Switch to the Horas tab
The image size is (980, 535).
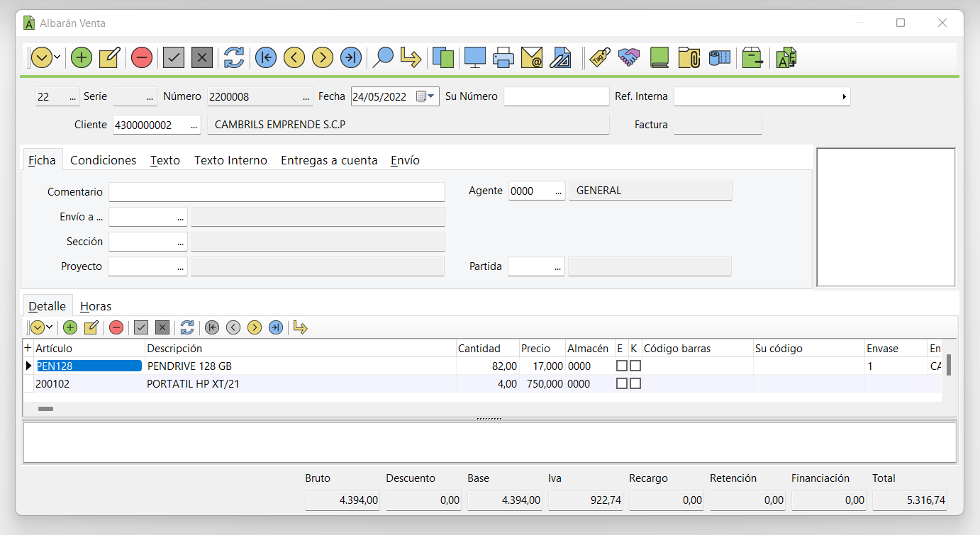click(x=96, y=306)
